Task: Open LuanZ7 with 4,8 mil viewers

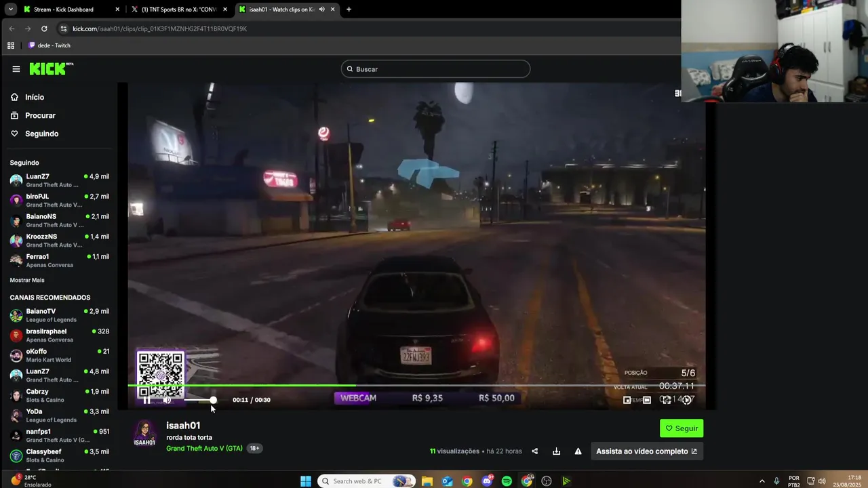Action: tap(60, 375)
